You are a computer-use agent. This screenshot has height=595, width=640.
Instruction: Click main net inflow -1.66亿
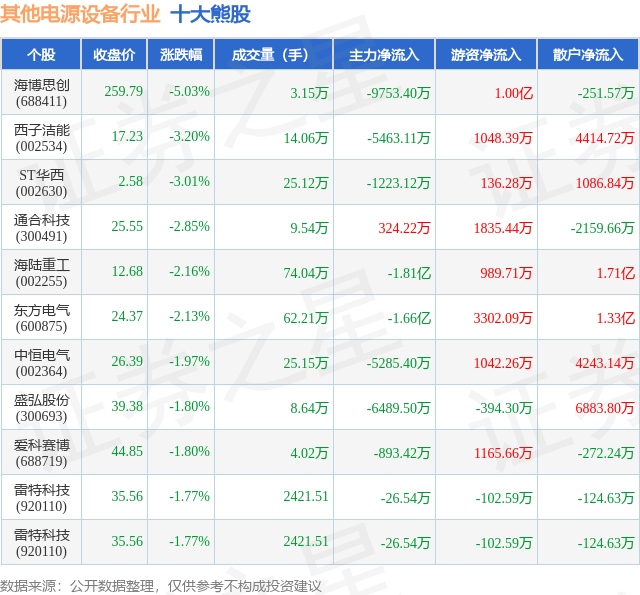409,318
